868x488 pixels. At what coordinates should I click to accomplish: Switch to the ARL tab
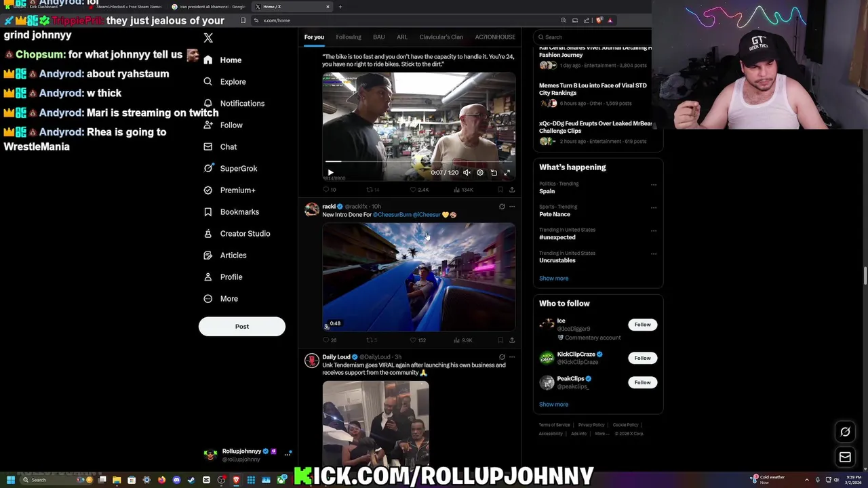[402, 37]
